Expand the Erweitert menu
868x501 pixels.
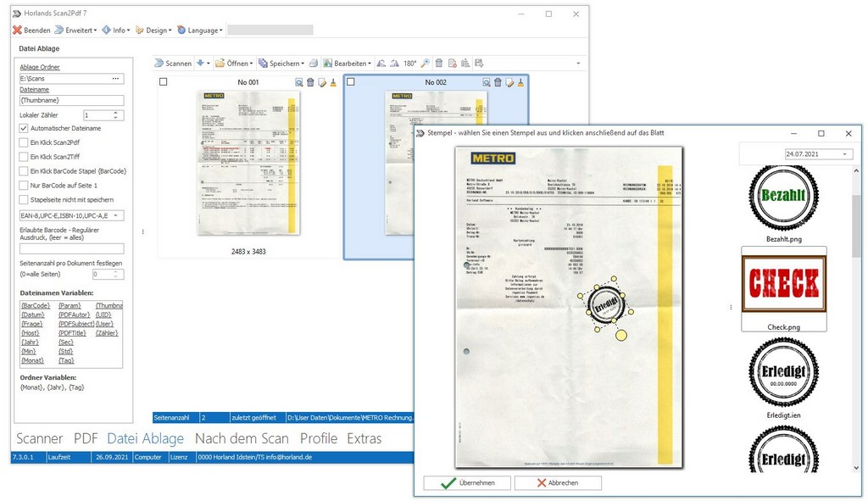pyautogui.click(x=70, y=29)
